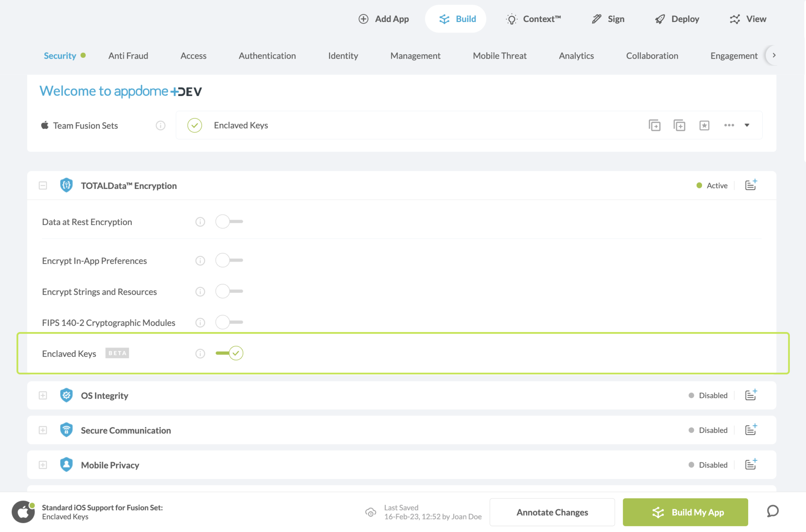Click the add-note icon on TOTALData Encryption

click(750, 185)
